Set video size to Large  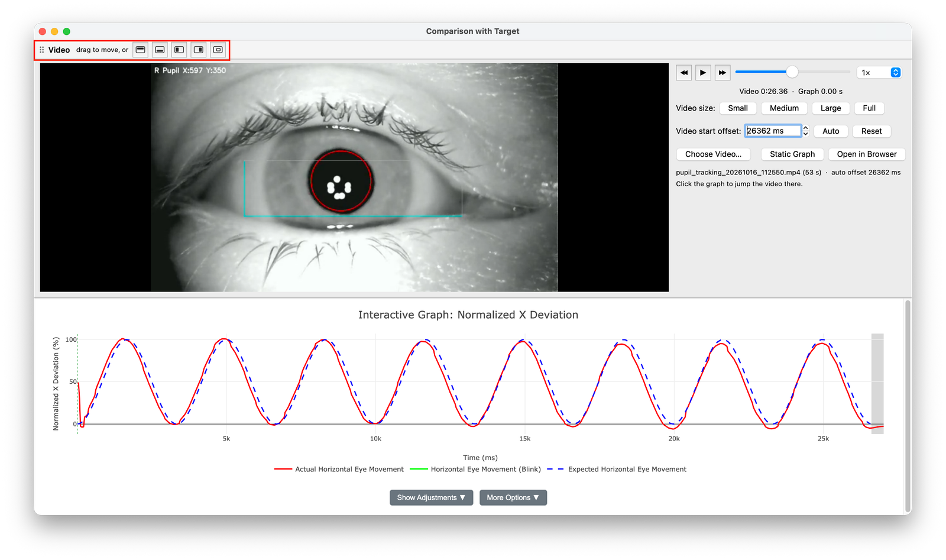831,108
